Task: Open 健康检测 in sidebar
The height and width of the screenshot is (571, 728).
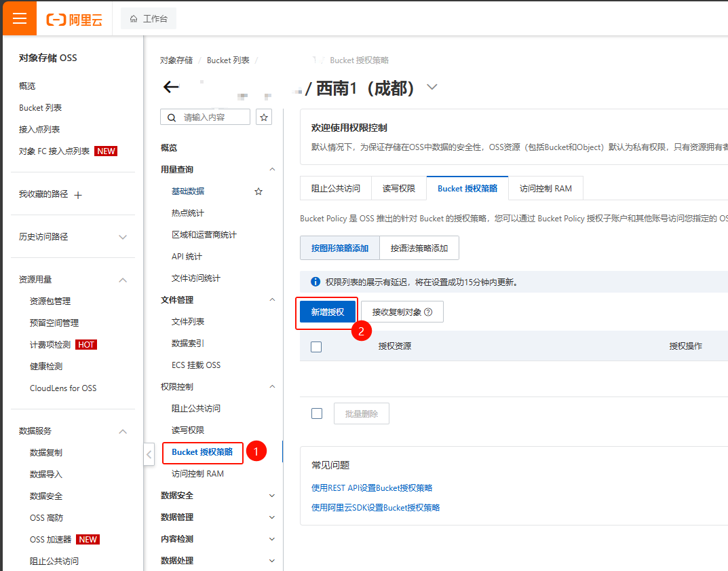Action: [x=46, y=366]
